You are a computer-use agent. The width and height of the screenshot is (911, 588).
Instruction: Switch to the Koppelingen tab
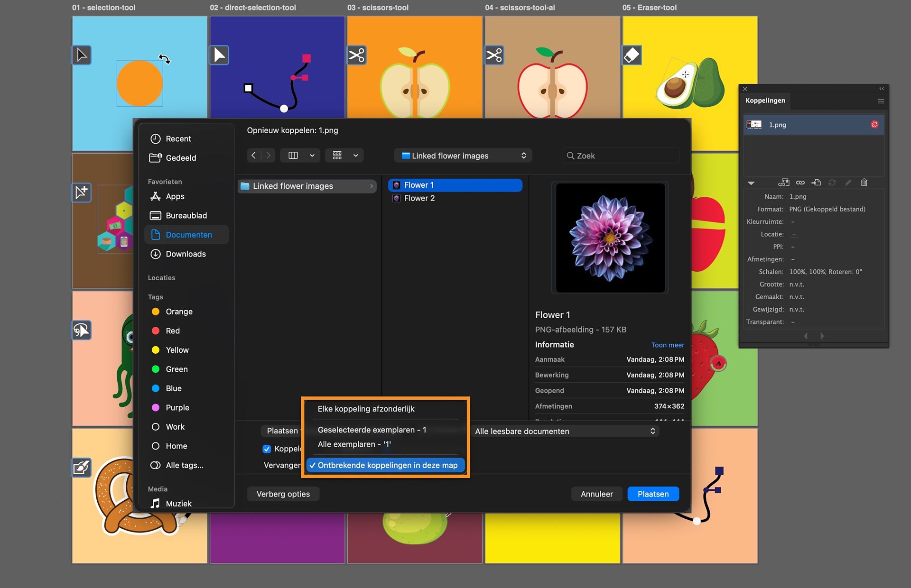(765, 101)
